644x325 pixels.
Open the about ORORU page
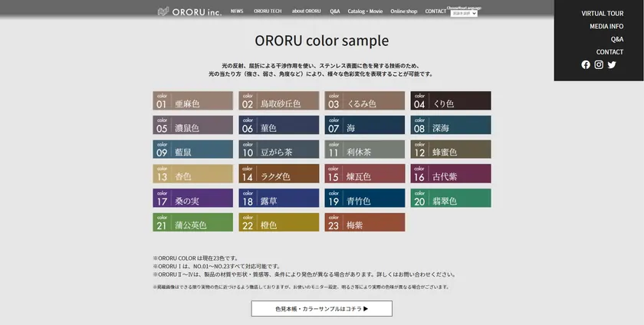coord(306,11)
